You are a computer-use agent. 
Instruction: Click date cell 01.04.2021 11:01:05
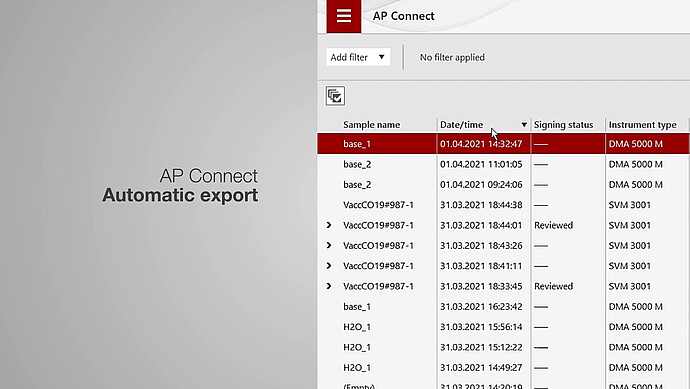(481, 164)
